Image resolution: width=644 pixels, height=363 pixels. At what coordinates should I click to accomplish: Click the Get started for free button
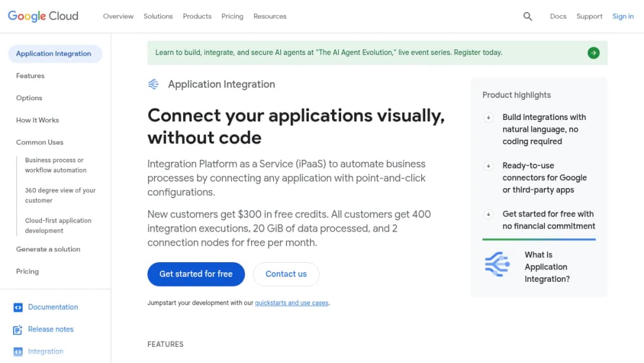[196, 274]
